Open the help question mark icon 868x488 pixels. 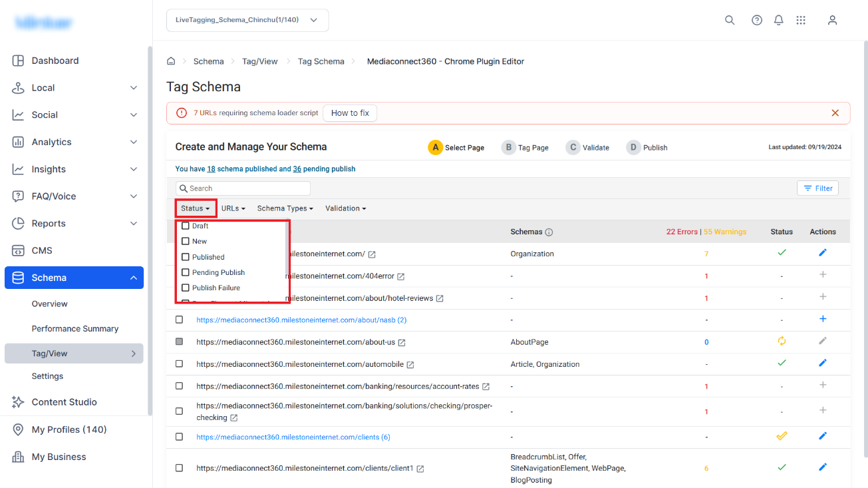[x=757, y=20]
